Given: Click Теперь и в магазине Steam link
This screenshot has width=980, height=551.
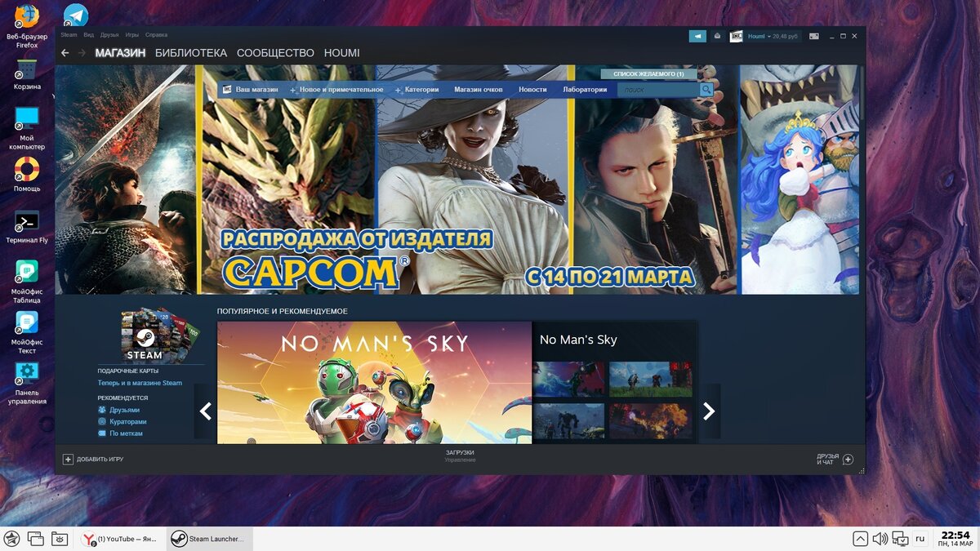Looking at the screenshot, I should (140, 383).
